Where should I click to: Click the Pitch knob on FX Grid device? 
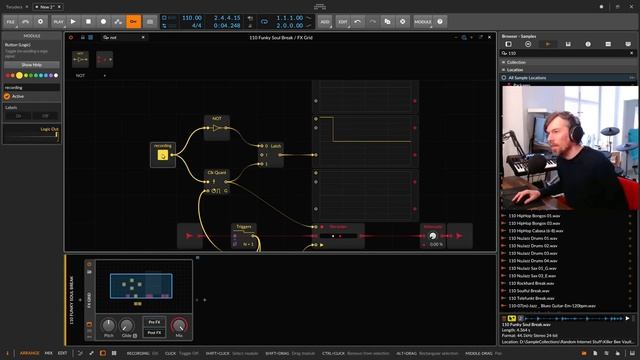(x=108, y=326)
